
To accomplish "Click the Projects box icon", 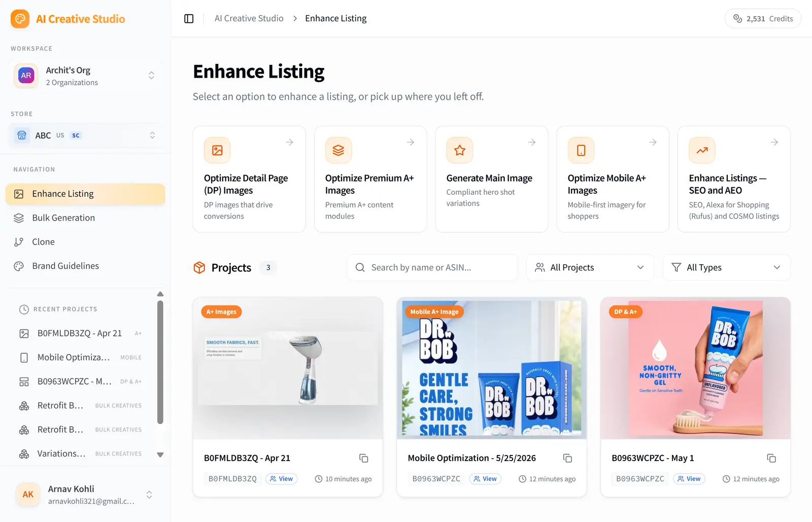I will point(199,267).
